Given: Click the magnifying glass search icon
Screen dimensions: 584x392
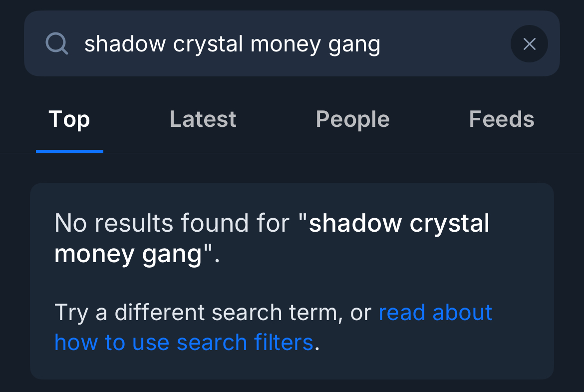Looking at the screenshot, I should 56,44.
